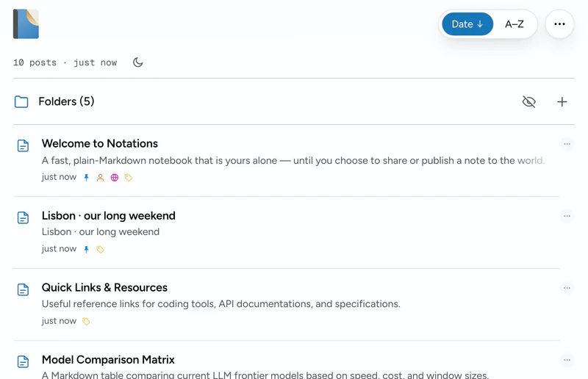Toggle dark mode with moon icon
Screen dimensions: 588x379
coord(138,62)
